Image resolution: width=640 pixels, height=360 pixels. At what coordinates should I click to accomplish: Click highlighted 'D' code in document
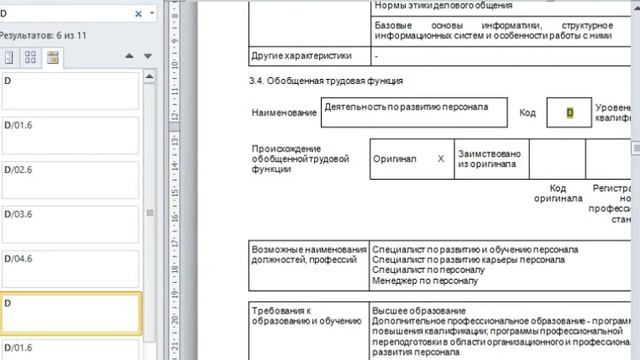pyautogui.click(x=570, y=113)
